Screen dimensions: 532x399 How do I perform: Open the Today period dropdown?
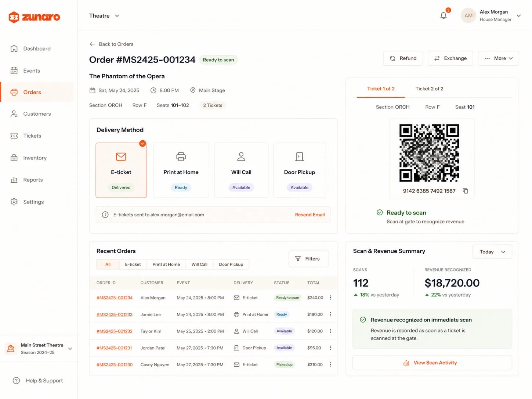492,252
